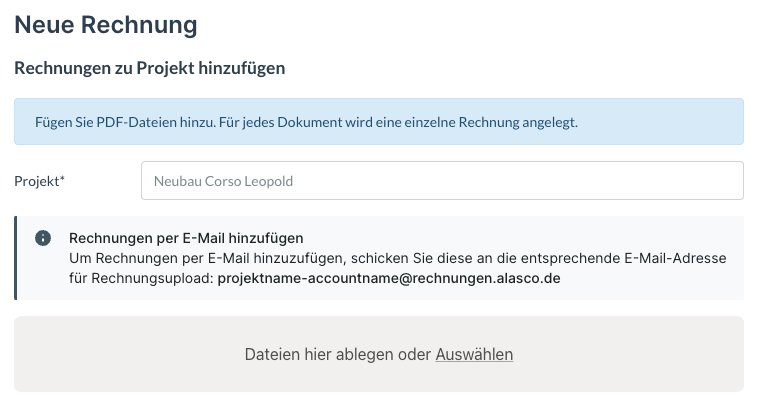Image resolution: width=760 pixels, height=401 pixels.
Task: Click the dark left border of the e-mail notice
Action: [x=15, y=258]
